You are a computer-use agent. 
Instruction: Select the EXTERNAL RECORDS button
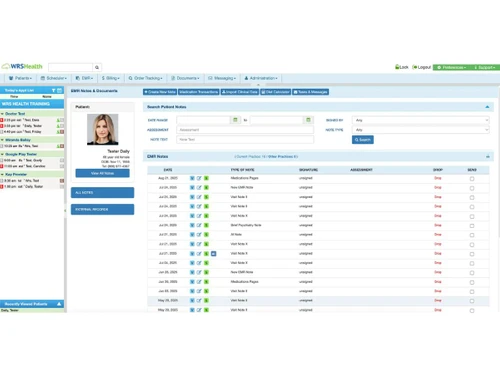point(103,209)
